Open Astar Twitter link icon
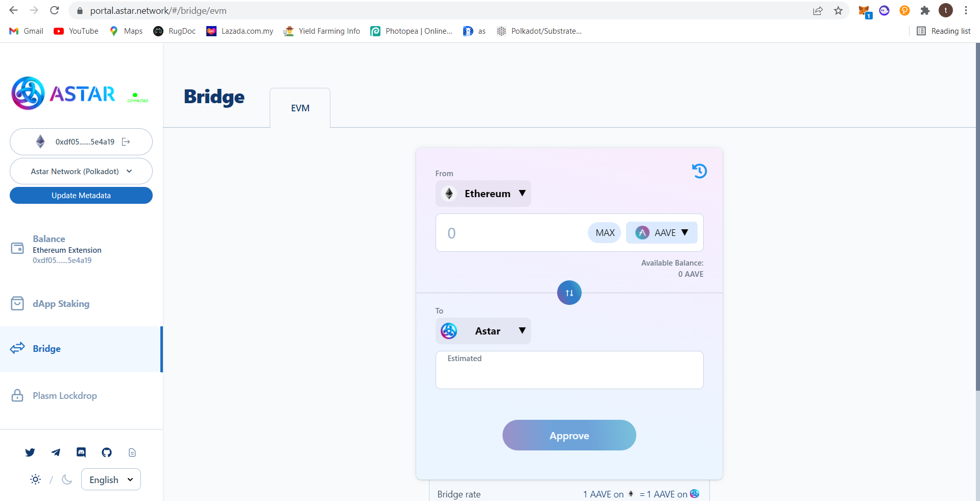This screenshot has height=501, width=980. pyautogui.click(x=30, y=452)
